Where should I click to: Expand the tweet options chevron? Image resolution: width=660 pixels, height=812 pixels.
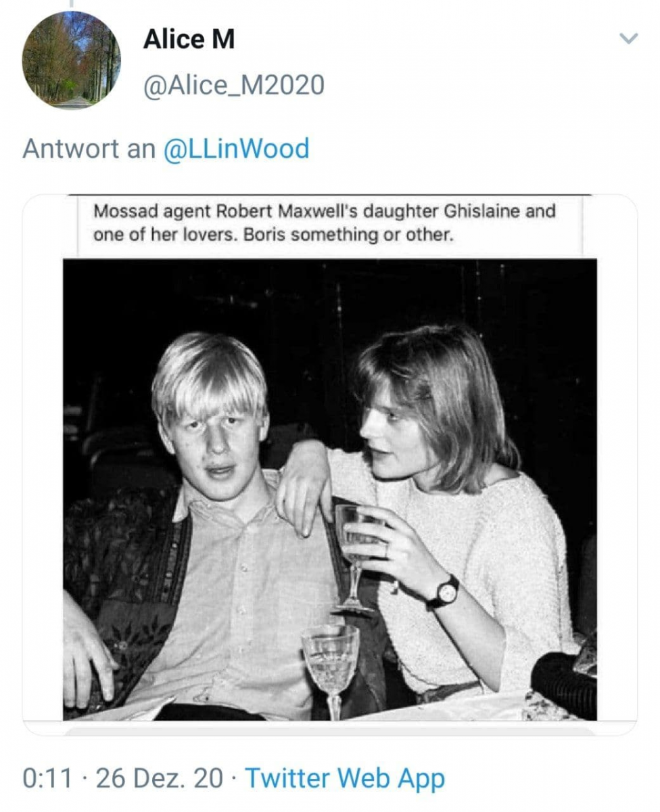tap(629, 39)
